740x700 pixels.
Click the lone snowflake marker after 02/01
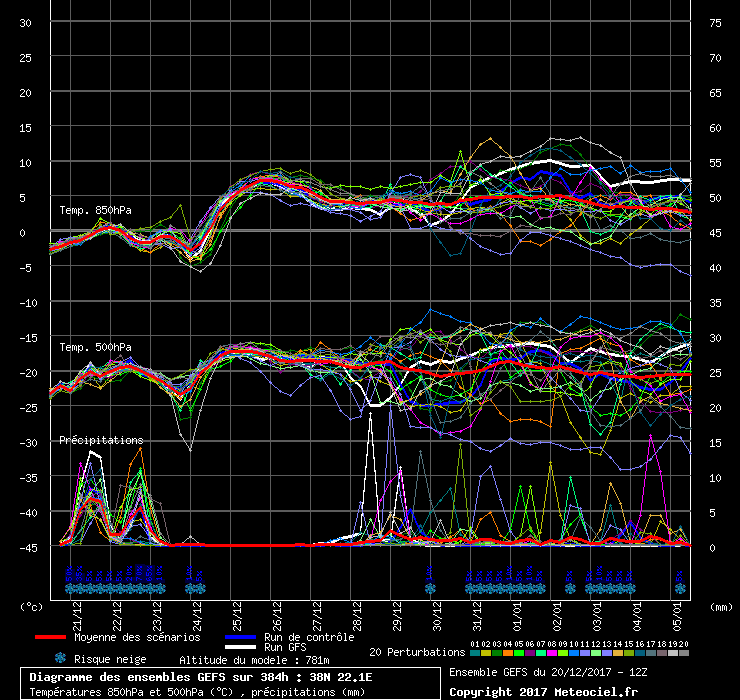click(570, 589)
